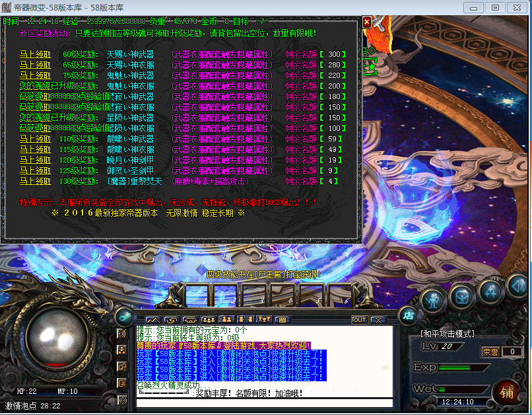Toggle the guild hierarchy chat channel icon
532x415 pixels.
(122, 350)
